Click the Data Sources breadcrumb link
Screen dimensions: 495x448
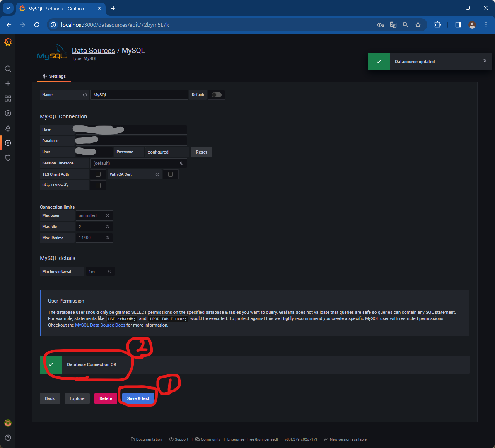93,51
